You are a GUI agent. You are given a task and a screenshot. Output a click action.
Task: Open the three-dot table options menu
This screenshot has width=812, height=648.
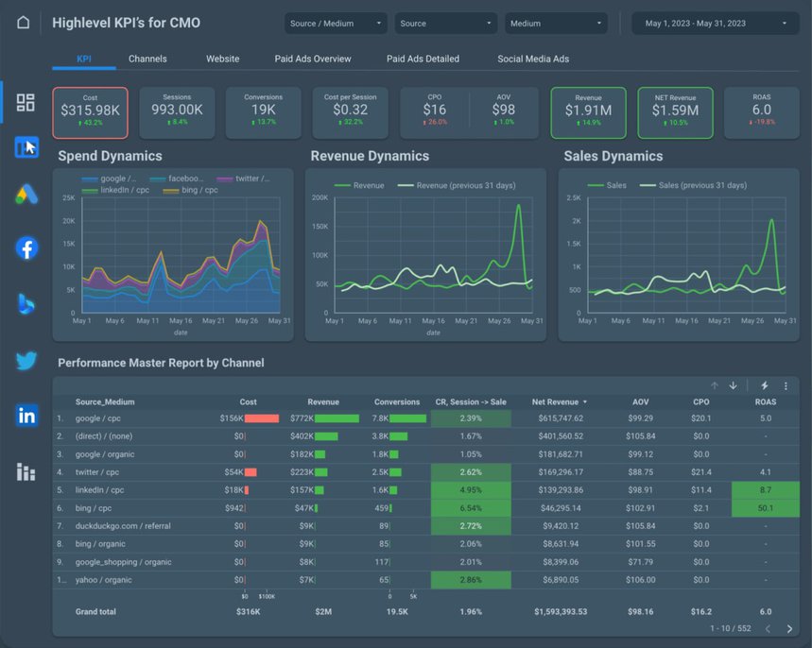pyautogui.click(x=786, y=385)
